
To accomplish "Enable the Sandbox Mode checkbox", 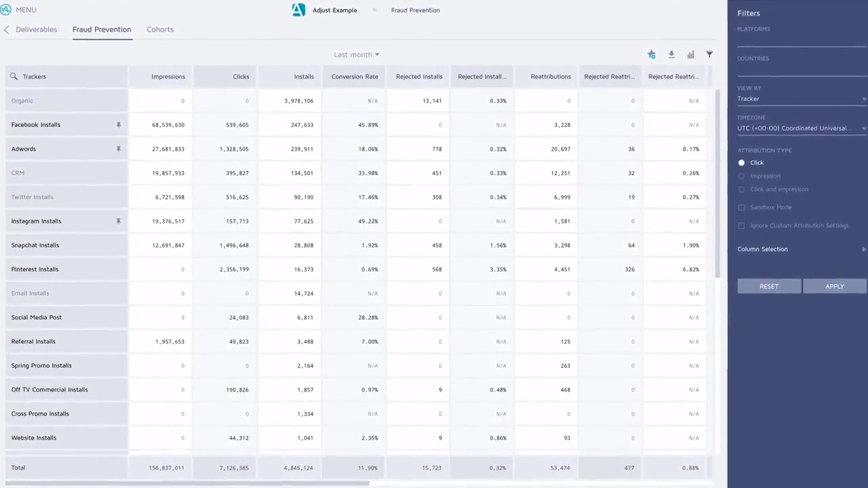I will [x=741, y=208].
